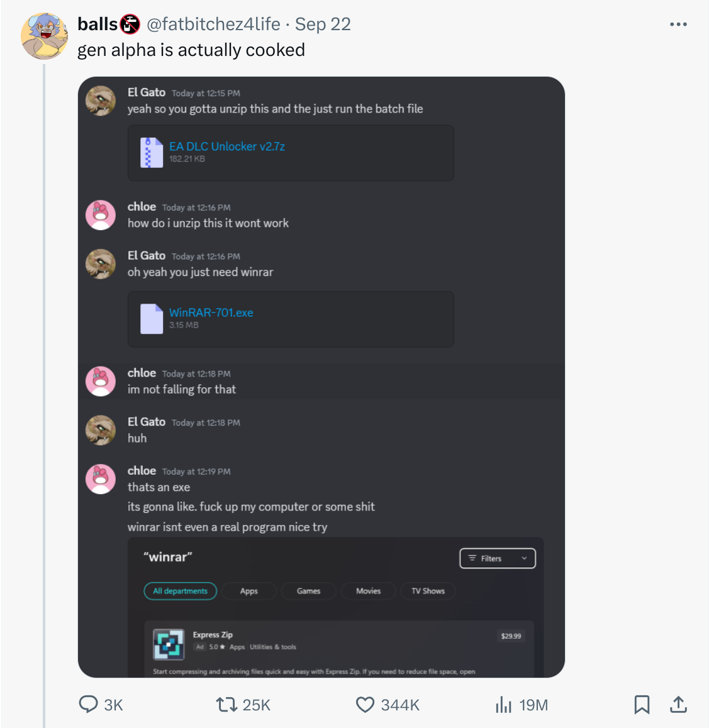The height and width of the screenshot is (728, 709).
Task: Click the WinRAR-701.exe file icon
Action: (x=152, y=319)
